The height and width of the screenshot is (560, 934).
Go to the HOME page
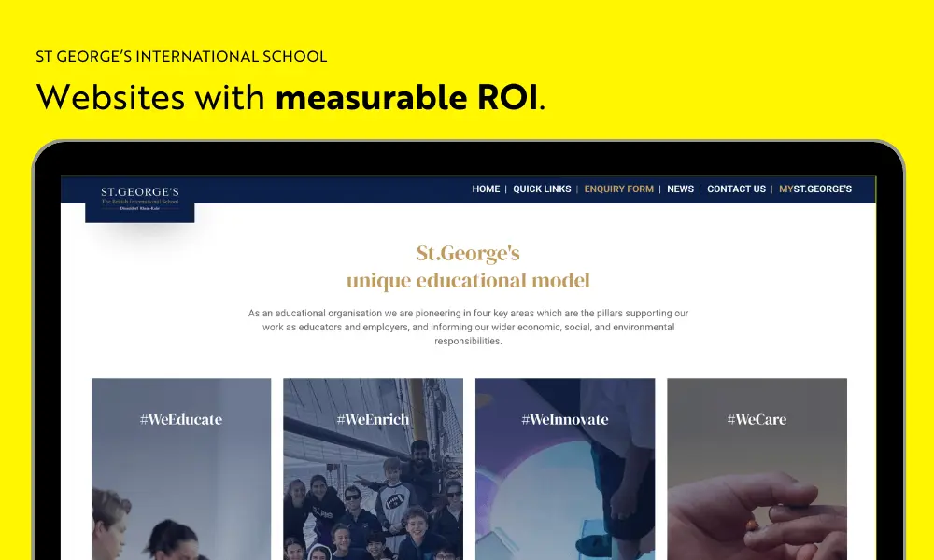(486, 189)
